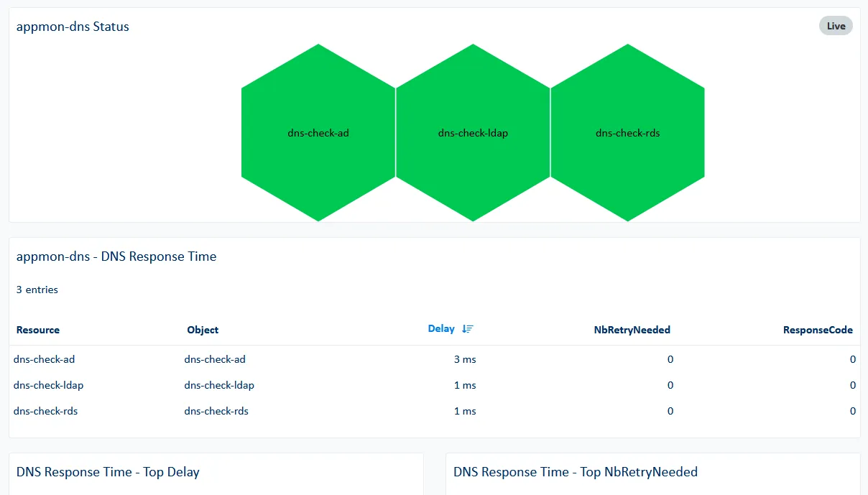The width and height of the screenshot is (868, 495).
Task: Click dns-check-rds in the Object column
Action: point(216,411)
